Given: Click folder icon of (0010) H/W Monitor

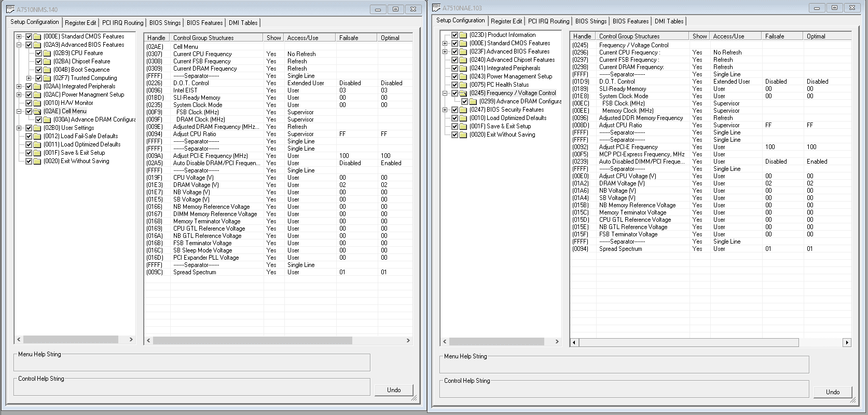Looking at the screenshot, I should pos(37,103).
